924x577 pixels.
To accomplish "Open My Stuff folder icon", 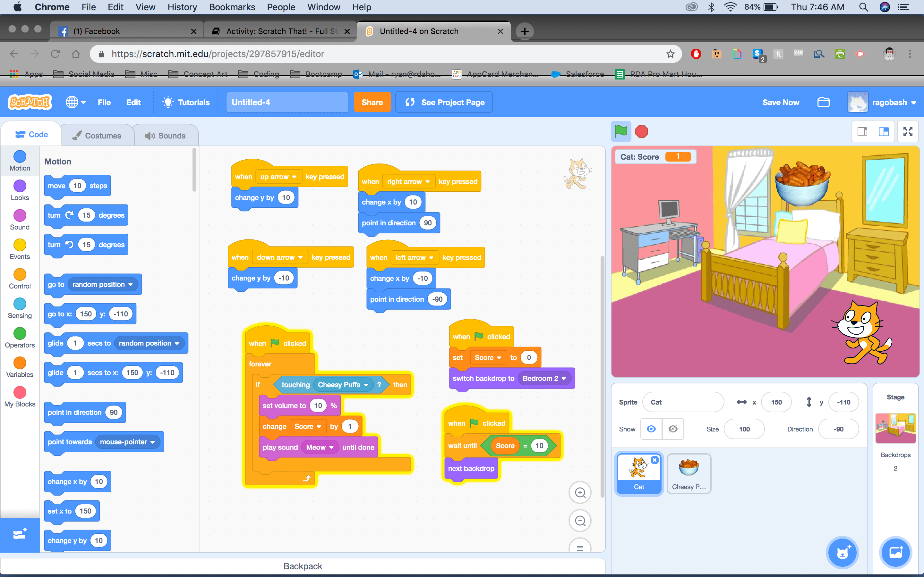I will (x=823, y=102).
